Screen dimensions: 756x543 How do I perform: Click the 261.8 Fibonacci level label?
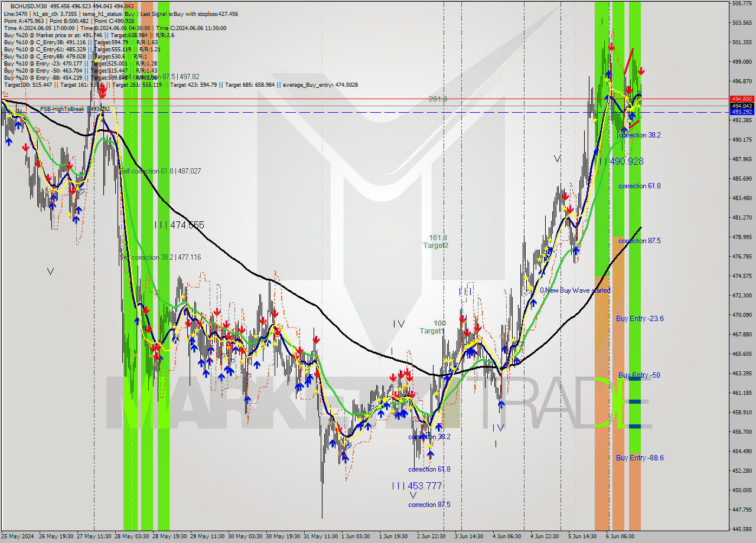pyautogui.click(x=438, y=99)
